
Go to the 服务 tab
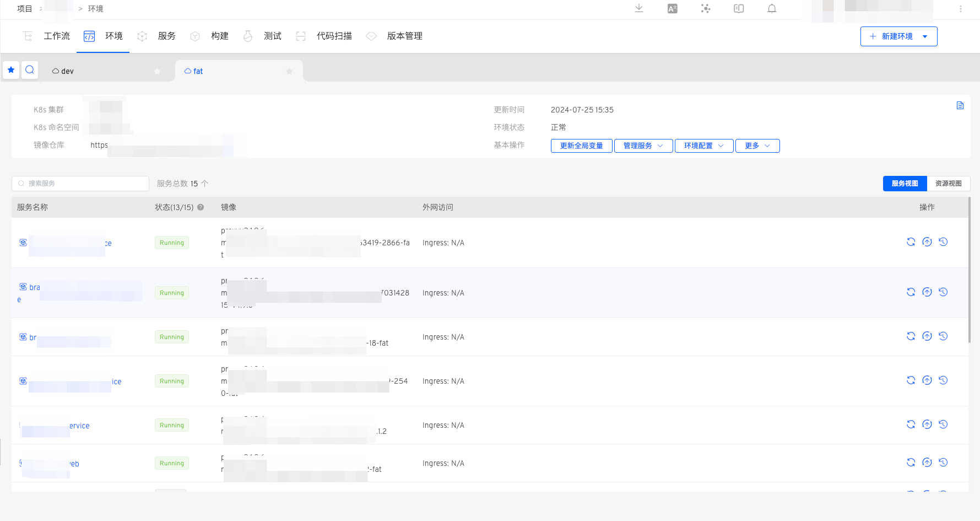coord(156,36)
